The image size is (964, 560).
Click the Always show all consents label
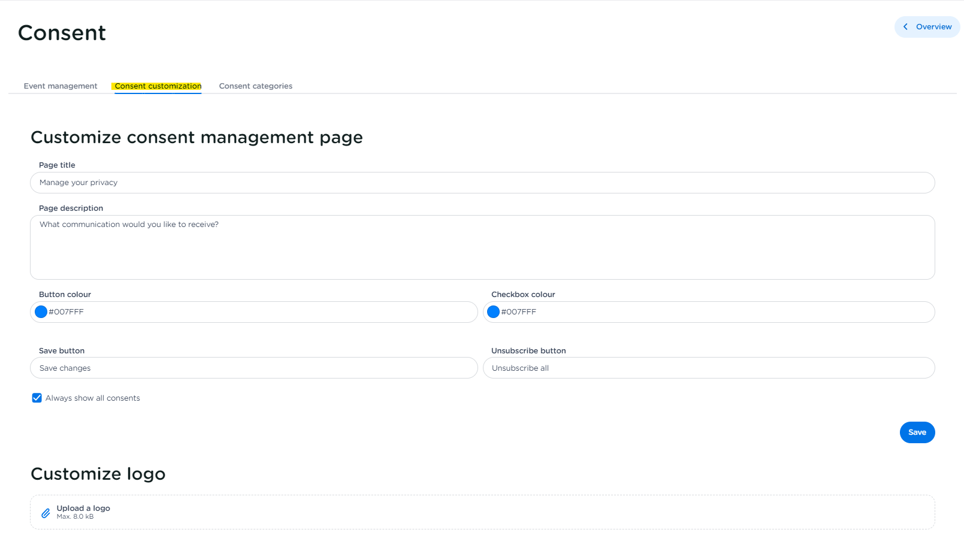pos(93,398)
